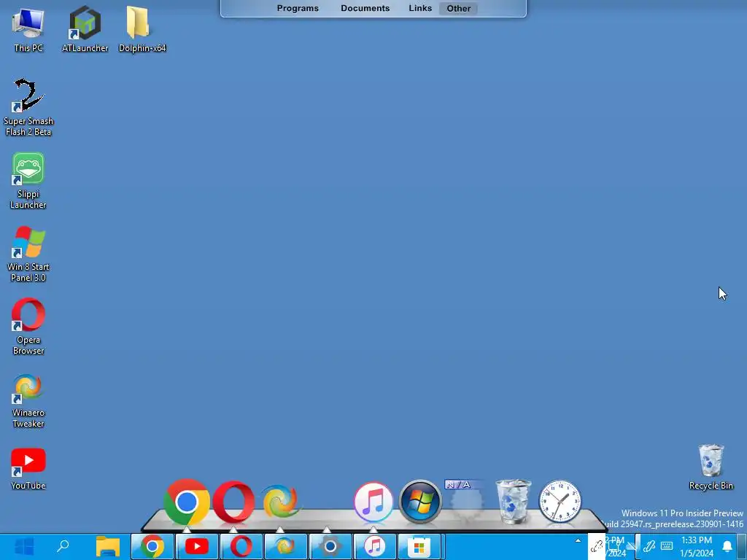Launch Winaero Tweaker from the dock
The image size is (747, 560).
click(280, 501)
